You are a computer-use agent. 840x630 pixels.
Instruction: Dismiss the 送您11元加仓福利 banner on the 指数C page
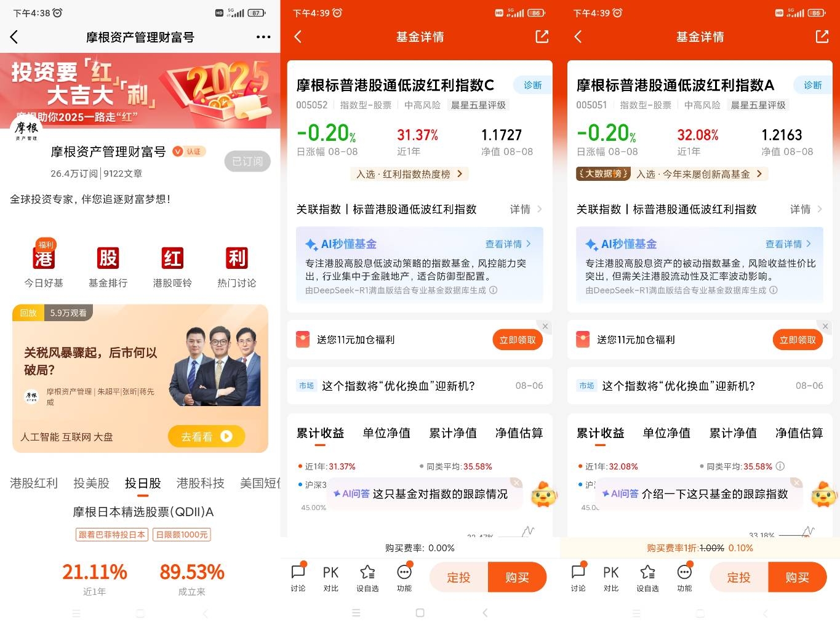pos(545,326)
